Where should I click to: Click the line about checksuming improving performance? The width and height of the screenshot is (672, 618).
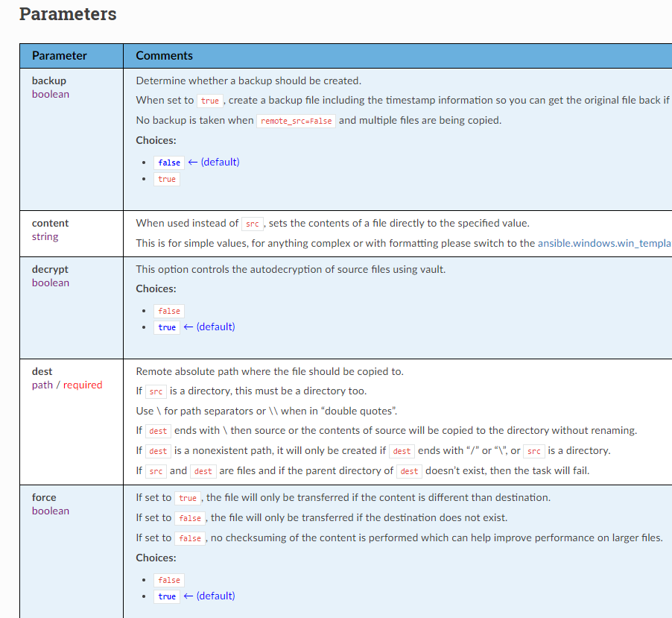(x=399, y=537)
